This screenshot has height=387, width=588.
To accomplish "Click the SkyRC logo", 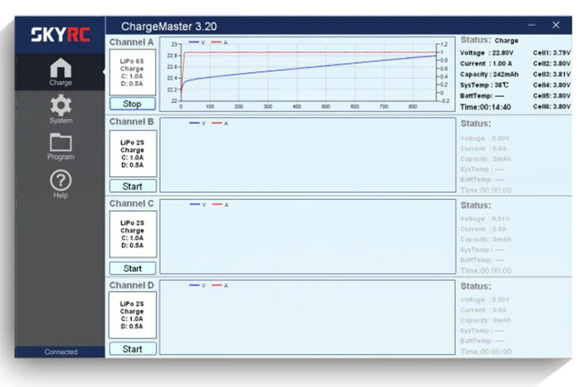I will pyautogui.click(x=60, y=35).
